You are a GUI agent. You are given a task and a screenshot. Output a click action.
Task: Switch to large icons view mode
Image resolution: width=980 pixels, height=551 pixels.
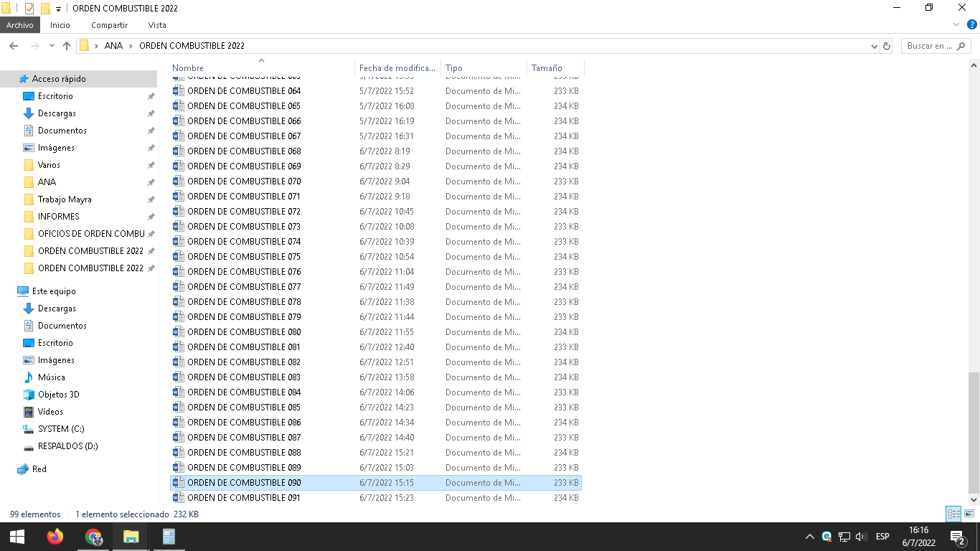969,514
